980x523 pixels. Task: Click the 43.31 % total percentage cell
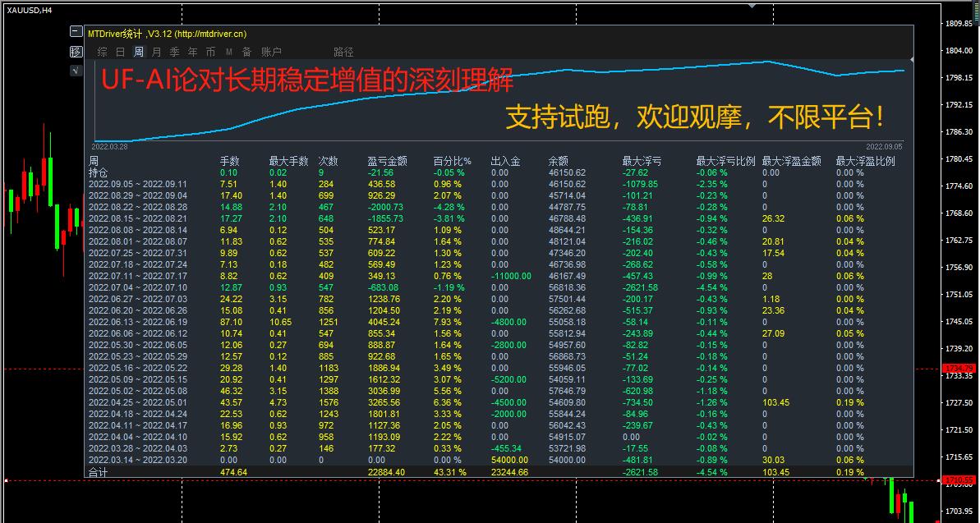pyautogui.click(x=450, y=472)
